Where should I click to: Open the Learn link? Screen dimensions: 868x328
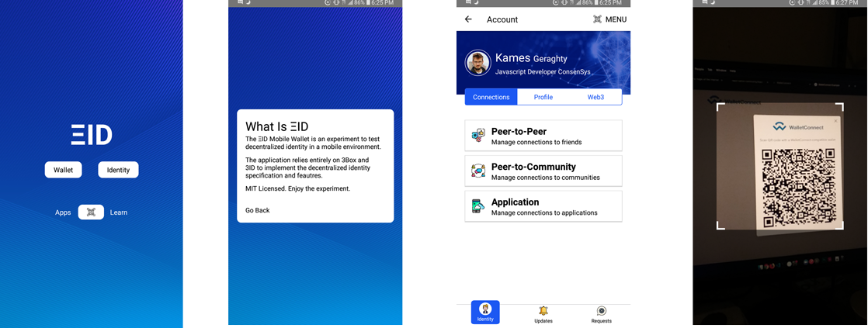119,212
